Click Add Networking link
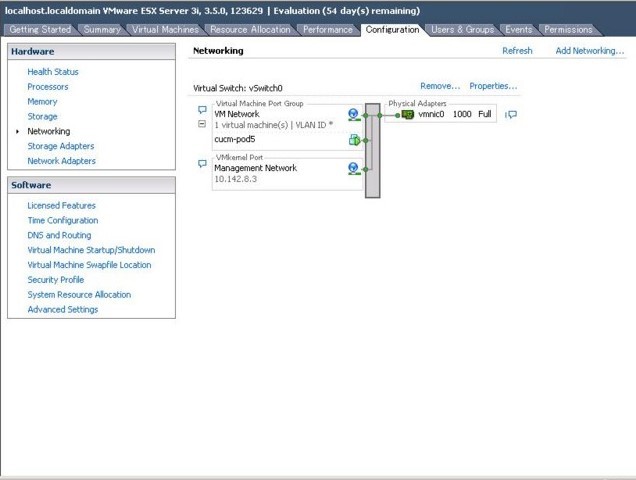The width and height of the screenshot is (636, 480). click(x=590, y=51)
